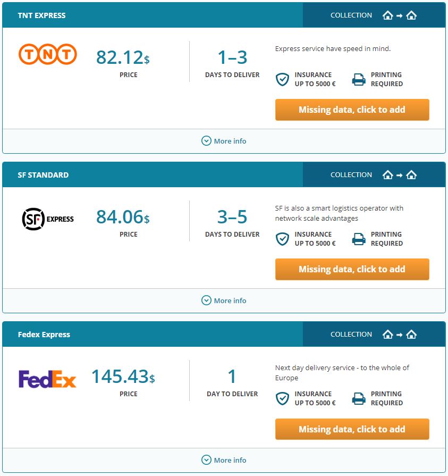
Task: Click house-to-house collection icon for SF Standard
Action: coord(400,175)
